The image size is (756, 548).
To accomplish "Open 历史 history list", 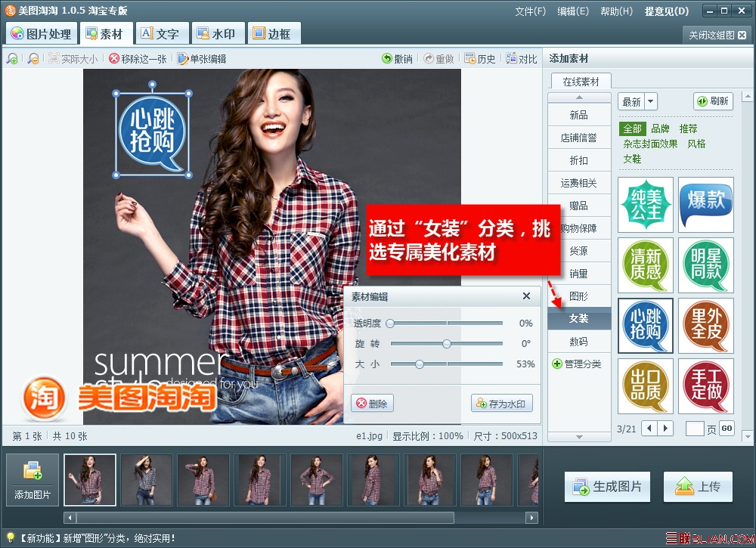I will click(x=480, y=59).
